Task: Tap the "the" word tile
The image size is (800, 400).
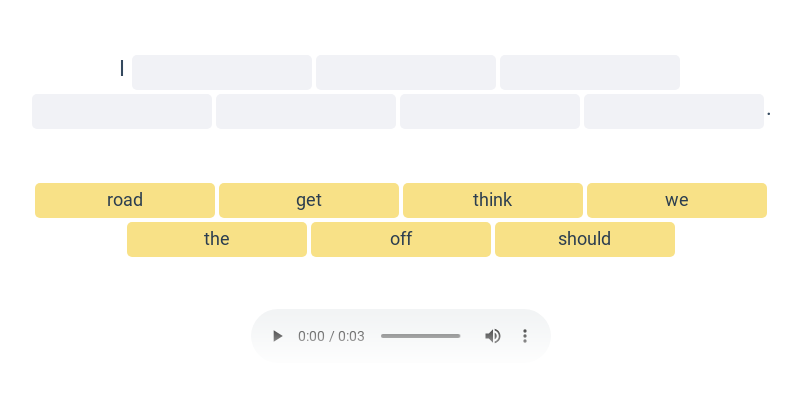Action: coord(217,239)
